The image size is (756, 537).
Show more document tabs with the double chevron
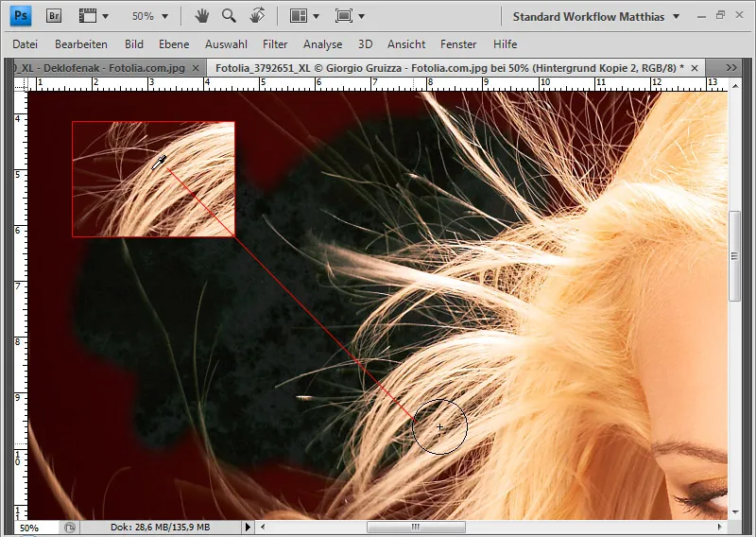[x=731, y=68]
